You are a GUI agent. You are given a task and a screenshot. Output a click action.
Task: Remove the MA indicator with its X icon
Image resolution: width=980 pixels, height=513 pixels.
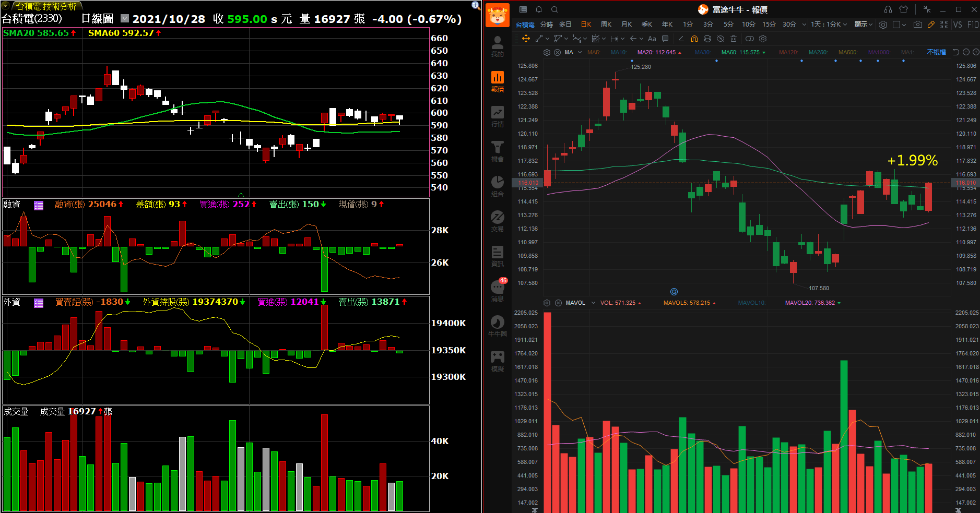[557, 52]
